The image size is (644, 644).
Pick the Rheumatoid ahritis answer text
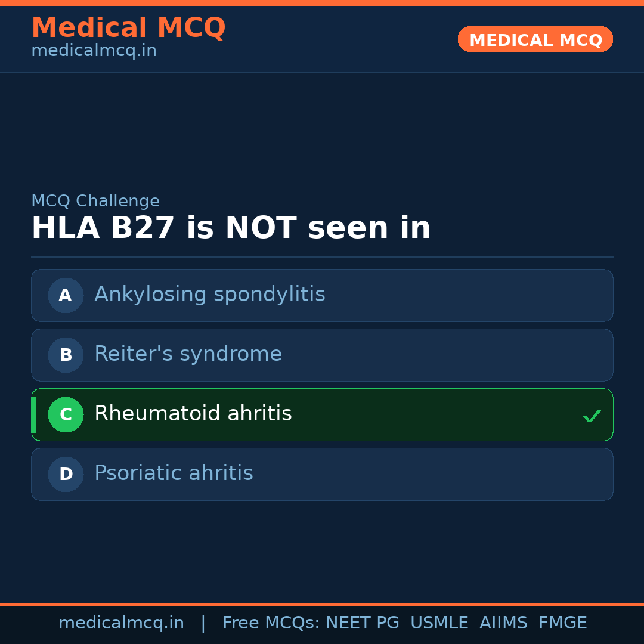193,414
